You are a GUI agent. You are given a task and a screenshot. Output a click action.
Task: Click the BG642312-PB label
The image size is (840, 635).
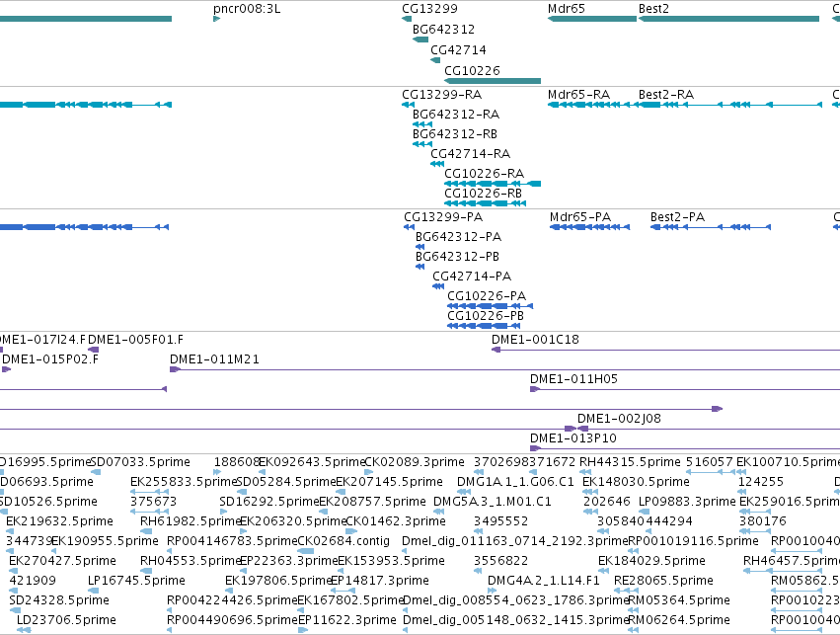coord(457,257)
